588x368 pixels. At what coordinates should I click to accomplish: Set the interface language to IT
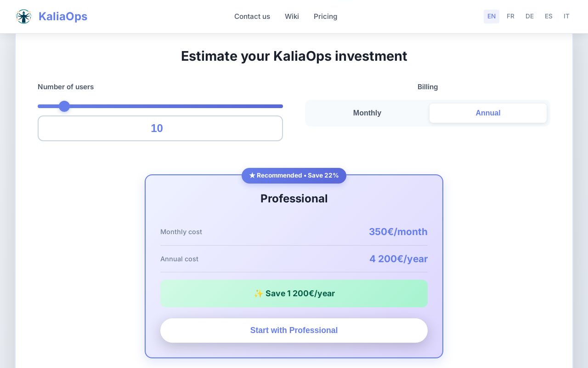pos(566,16)
